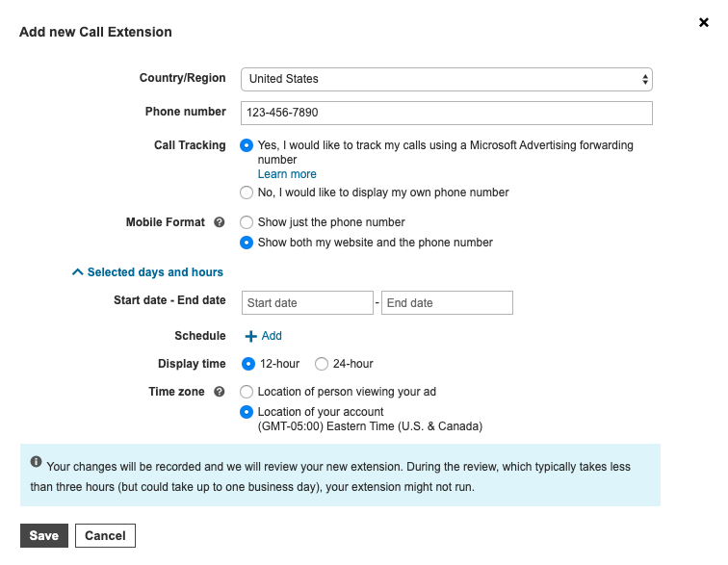The image size is (728, 565).
Task: Choose No, display my own phone number
Action: click(x=247, y=193)
